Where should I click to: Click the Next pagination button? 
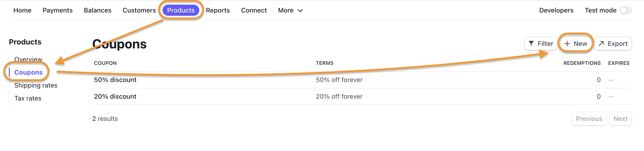tap(620, 119)
